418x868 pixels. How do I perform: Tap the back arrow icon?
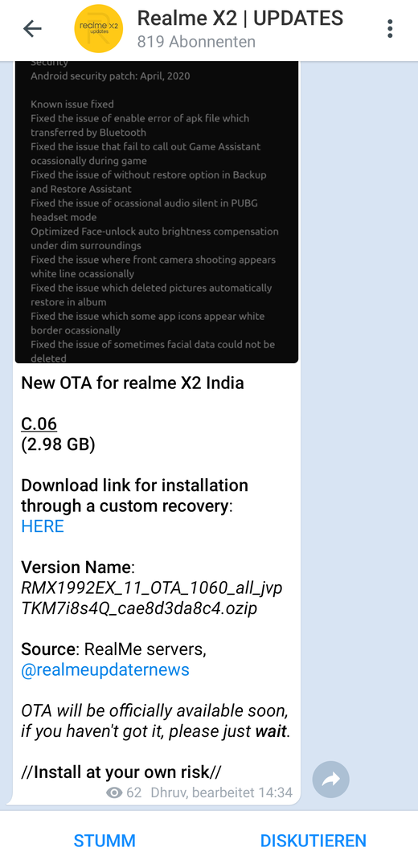tap(32, 29)
